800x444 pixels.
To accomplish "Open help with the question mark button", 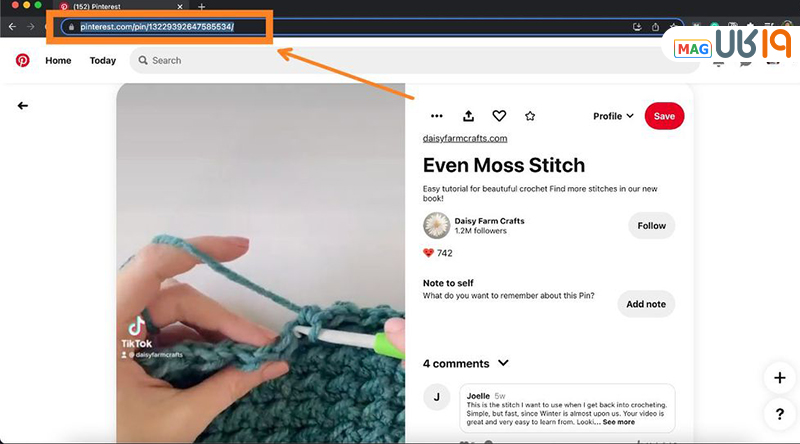I will tap(779, 413).
